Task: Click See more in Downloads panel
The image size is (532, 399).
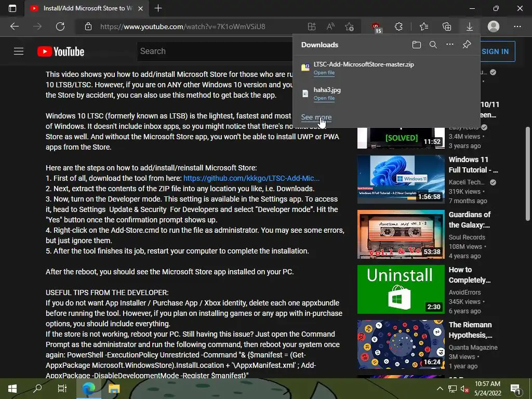Action: pyautogui.click(x=316, y=117)
